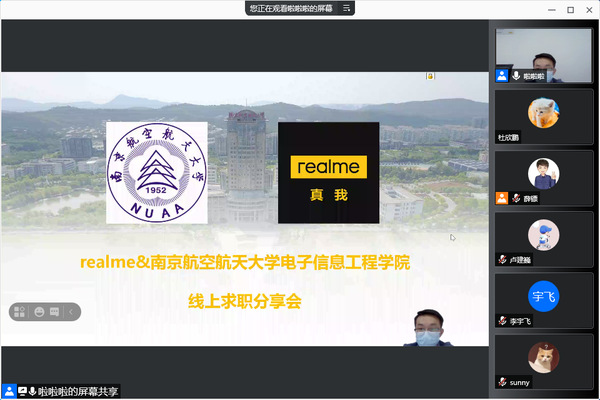Open the apps grid in floating toolbar
The image size is (600, 400).
pos(20,311)
